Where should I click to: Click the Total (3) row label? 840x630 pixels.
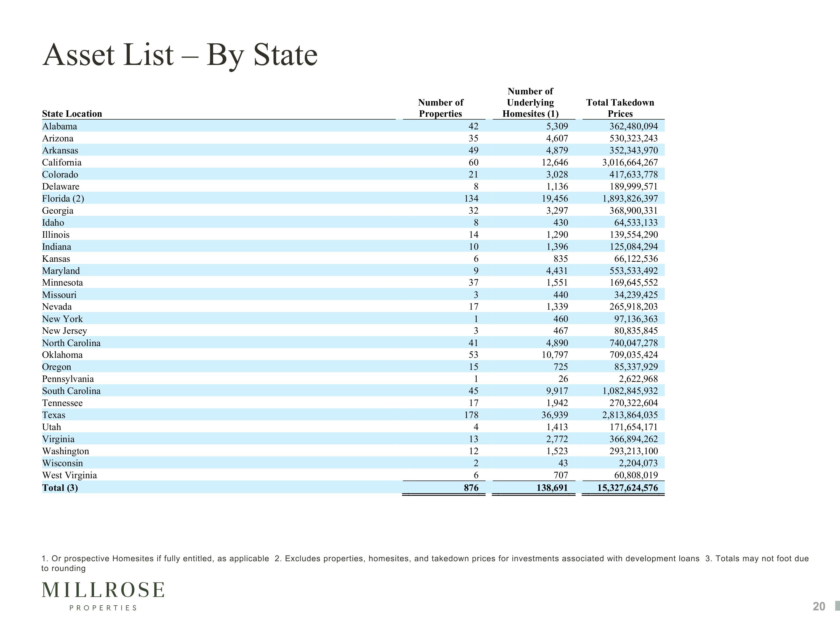coord(60,487)
